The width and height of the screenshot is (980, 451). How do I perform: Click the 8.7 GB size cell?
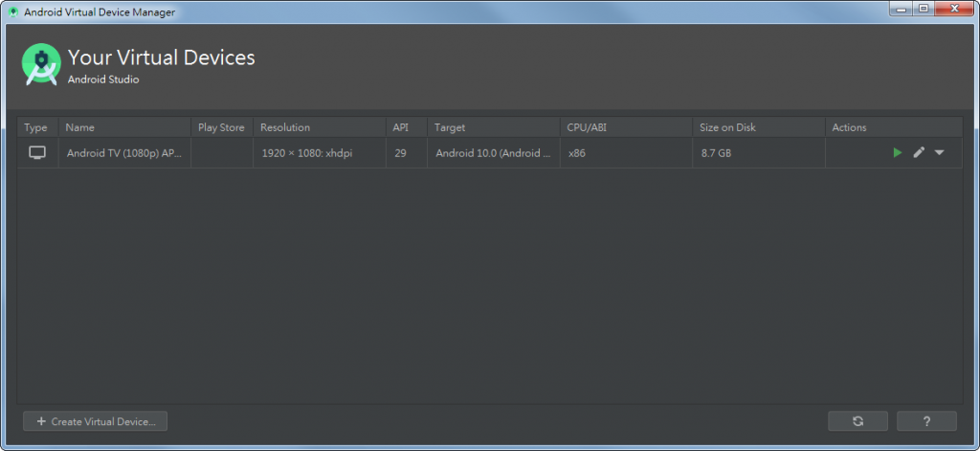point(759,152)
